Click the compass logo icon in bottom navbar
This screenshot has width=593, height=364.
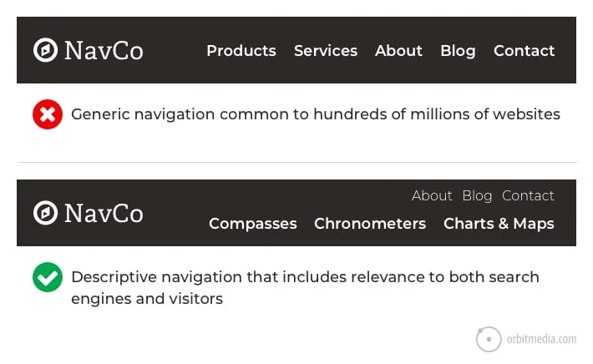pos(45,213)
